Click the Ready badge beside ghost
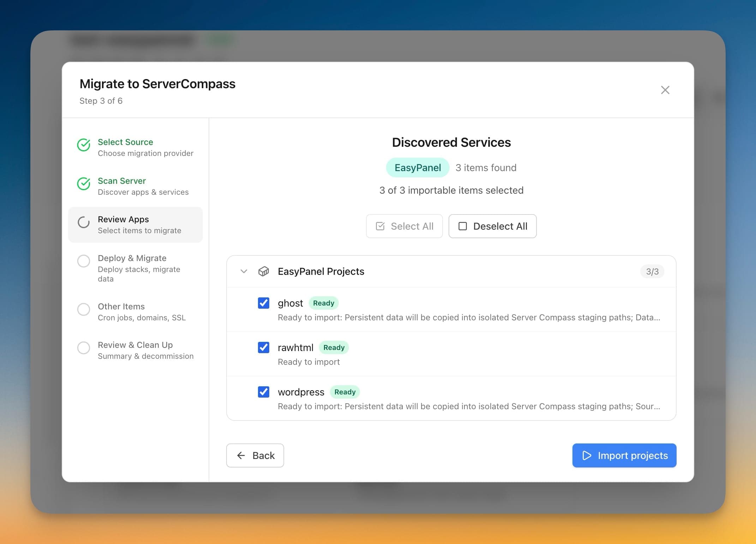Image resolution: width=756 pixels, height=544 pixels. pyautogui.click(x=324, y=303)
